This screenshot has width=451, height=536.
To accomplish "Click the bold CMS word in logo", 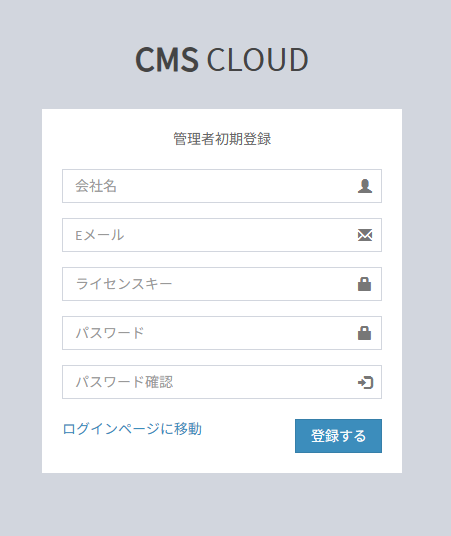I will point(167,59).
